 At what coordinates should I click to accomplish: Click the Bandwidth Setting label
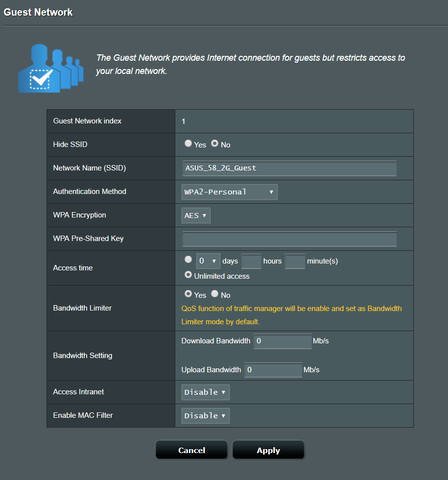83,356
